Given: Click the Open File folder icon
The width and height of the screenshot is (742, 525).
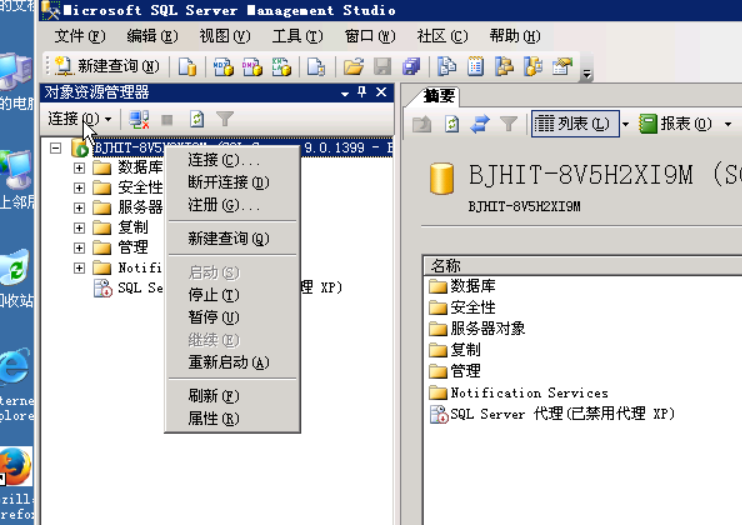Looking at the screenshot, I should 353,66.
